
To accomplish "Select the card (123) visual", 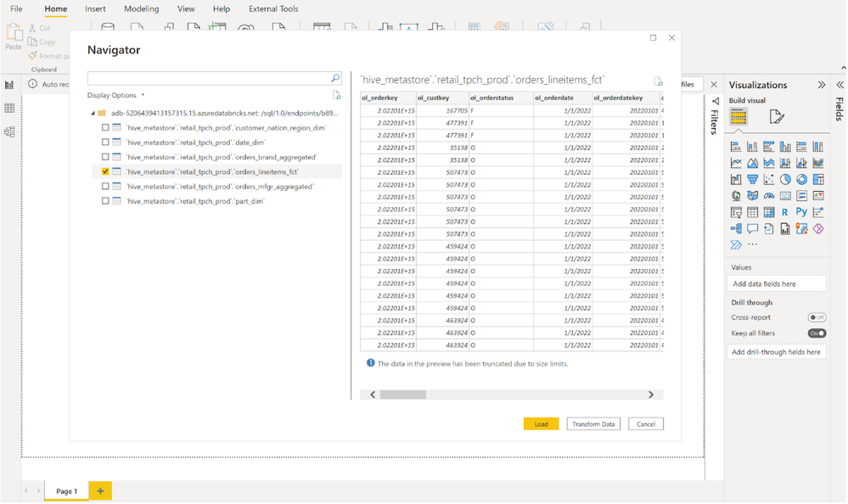I will pyautogui.click(x=785, y=196).
